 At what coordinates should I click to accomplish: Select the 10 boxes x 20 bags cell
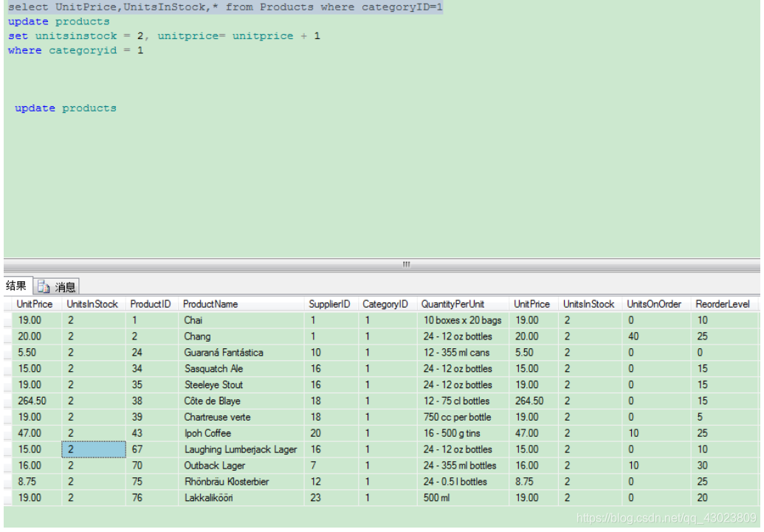(463, 320)
